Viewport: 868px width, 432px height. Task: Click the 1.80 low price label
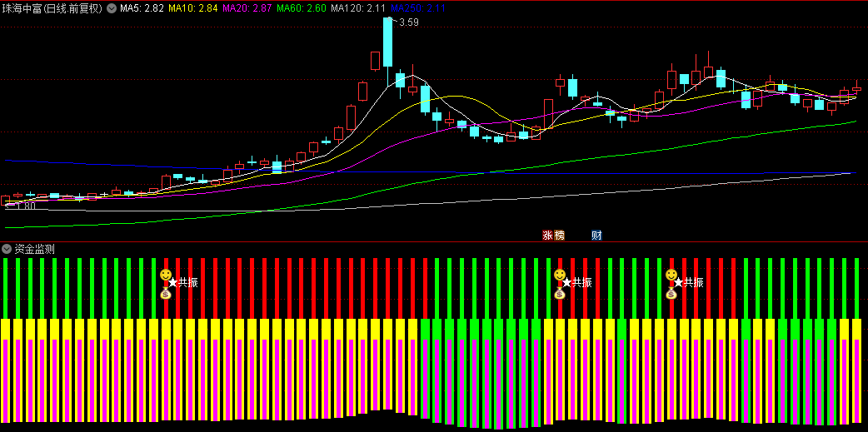(26, 206)
